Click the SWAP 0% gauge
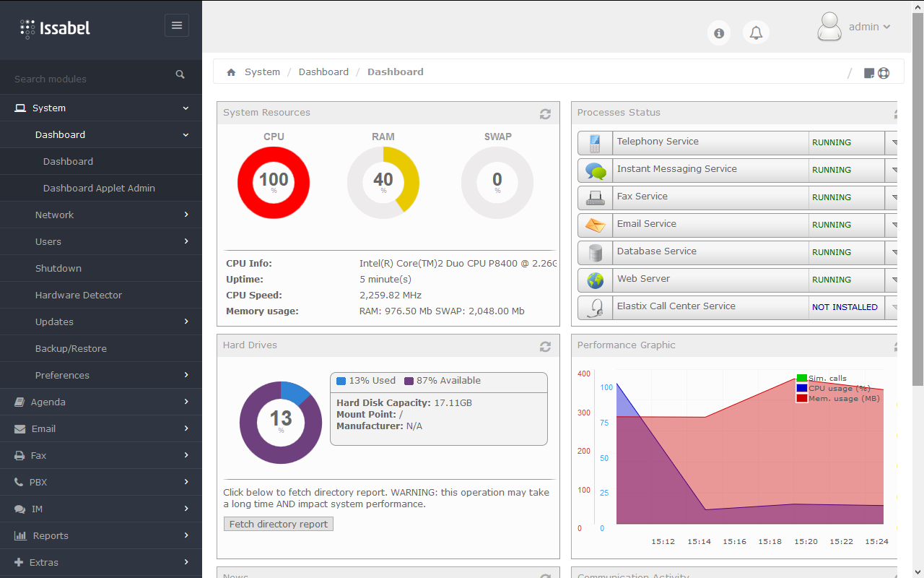This screenshot has height=578, width=924. (497, 183)
